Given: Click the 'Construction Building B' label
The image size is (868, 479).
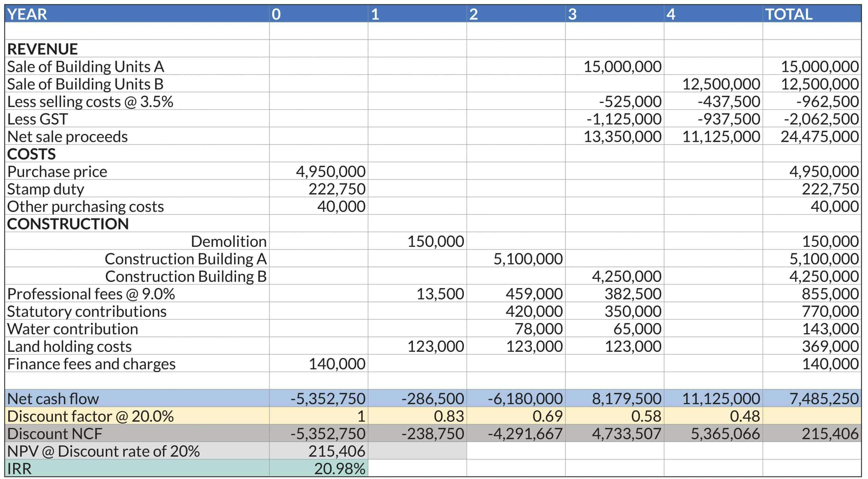Looking at the screenshot, I should (186, 276).
